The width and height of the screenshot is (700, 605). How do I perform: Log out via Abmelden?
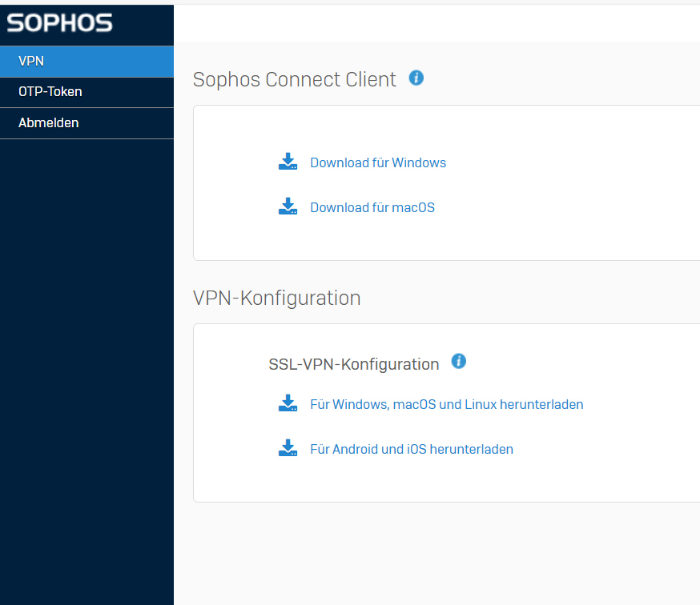(x=86, y=123)
